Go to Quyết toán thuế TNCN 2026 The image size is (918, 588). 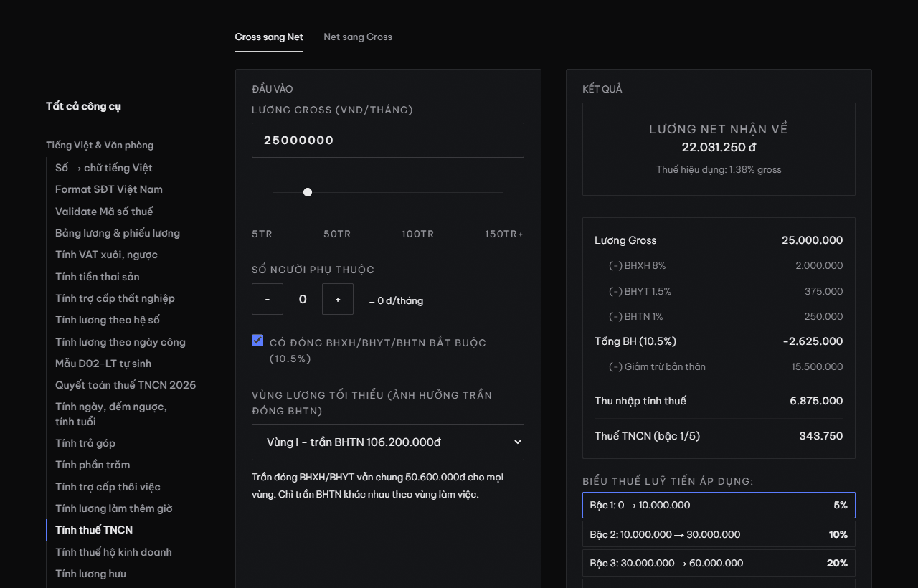pyautogui.click(x=126, y=385)
